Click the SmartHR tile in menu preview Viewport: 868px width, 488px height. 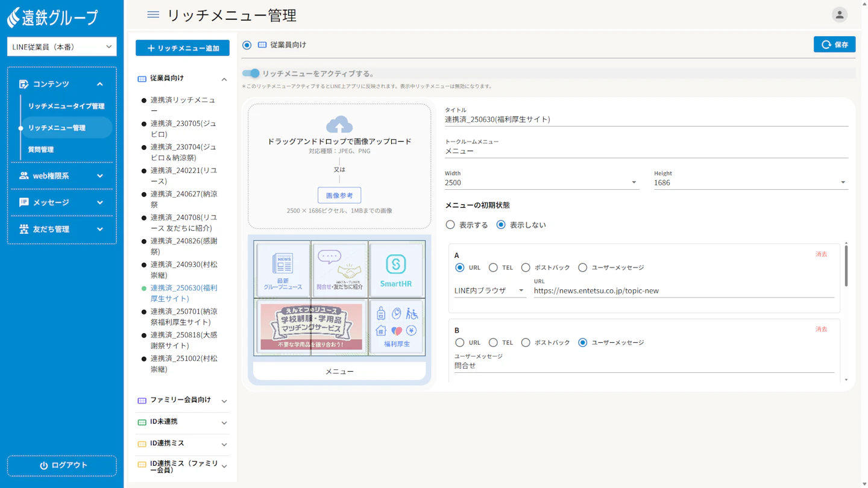(396, 269)
